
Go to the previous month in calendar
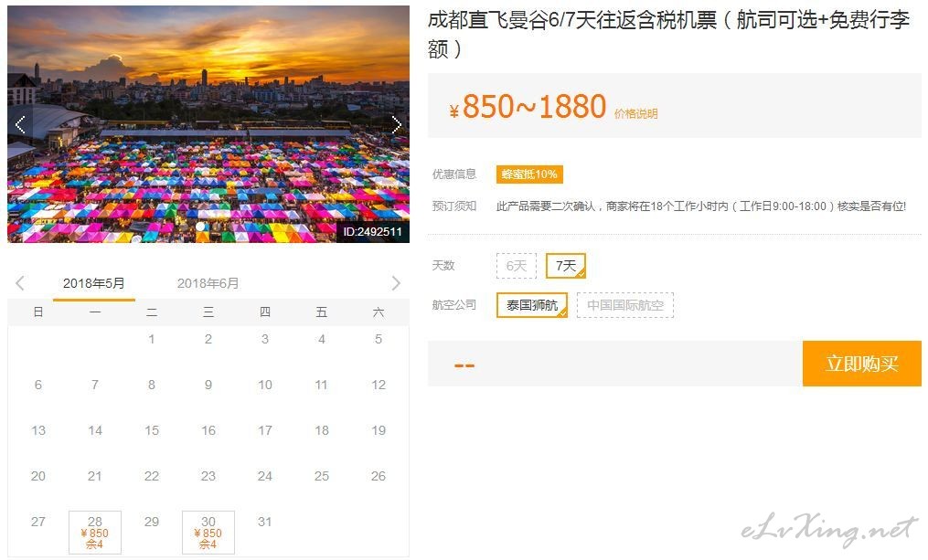pos(20,283)
